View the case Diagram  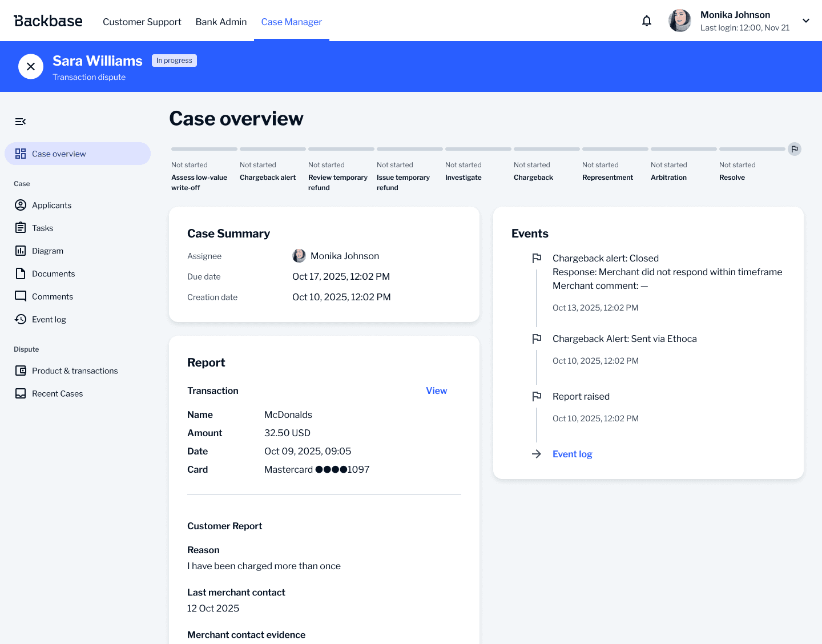click(47, 251)
